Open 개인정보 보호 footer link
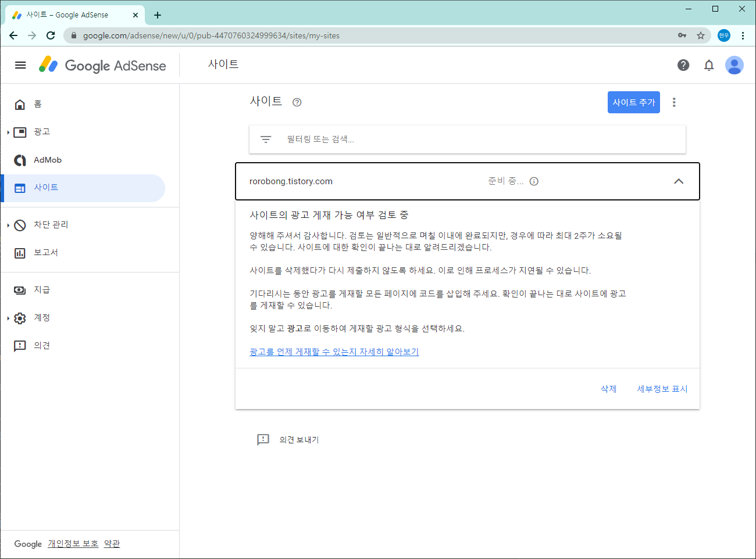The image size is (756, 559). click(73, 544)
